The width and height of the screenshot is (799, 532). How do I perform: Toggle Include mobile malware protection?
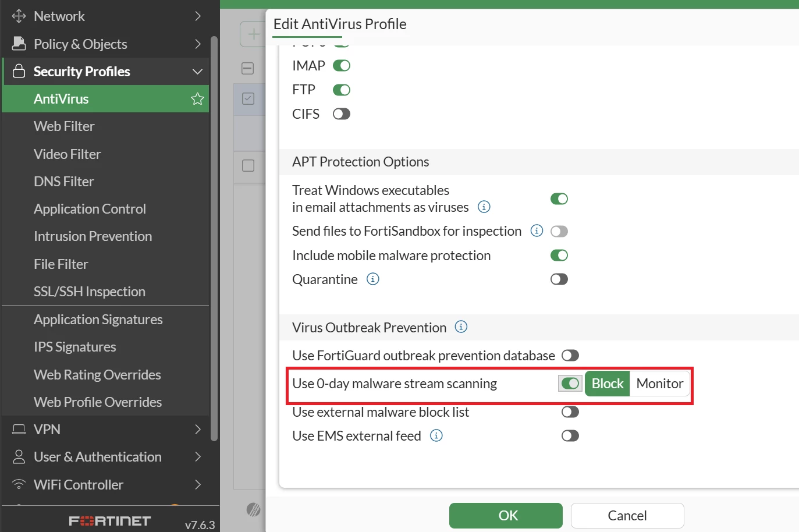tap(559, 256)
